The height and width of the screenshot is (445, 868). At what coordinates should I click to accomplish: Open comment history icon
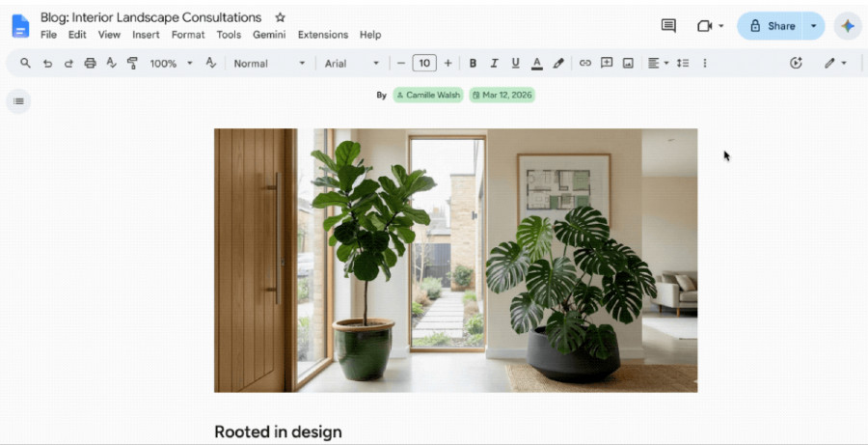tap(668, 25)
